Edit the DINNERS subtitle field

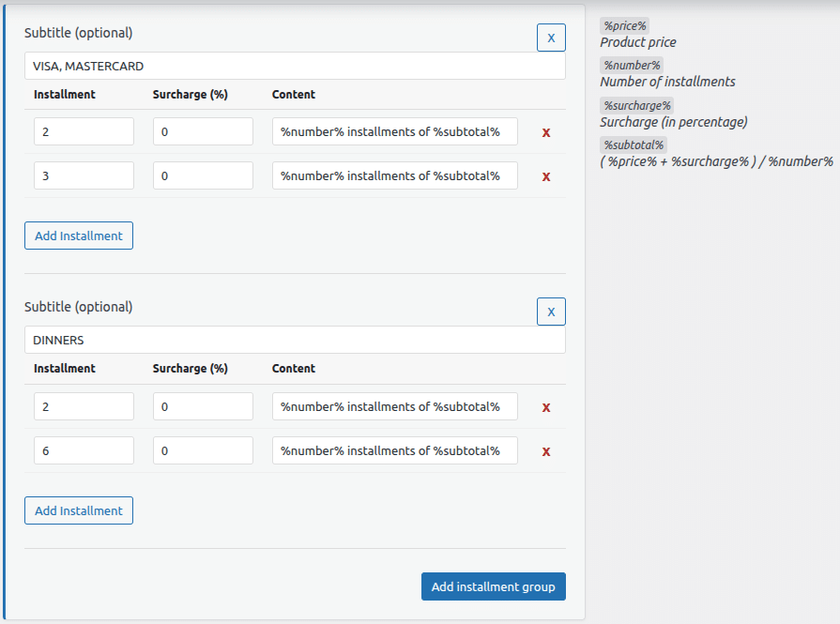tap(295, 340)
